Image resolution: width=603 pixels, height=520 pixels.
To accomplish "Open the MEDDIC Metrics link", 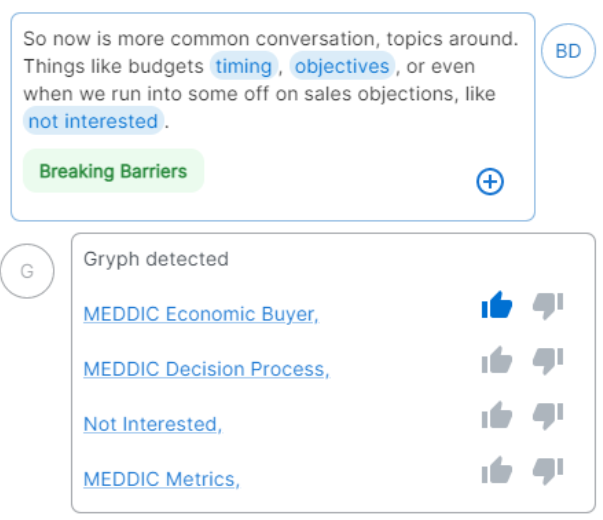I will (162, 479).
